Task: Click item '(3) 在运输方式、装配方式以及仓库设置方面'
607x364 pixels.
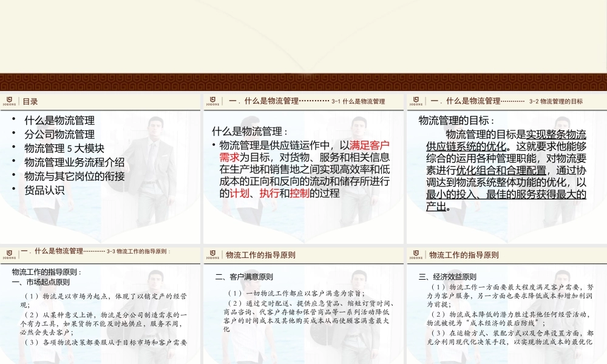Action: tap(510, 337)
